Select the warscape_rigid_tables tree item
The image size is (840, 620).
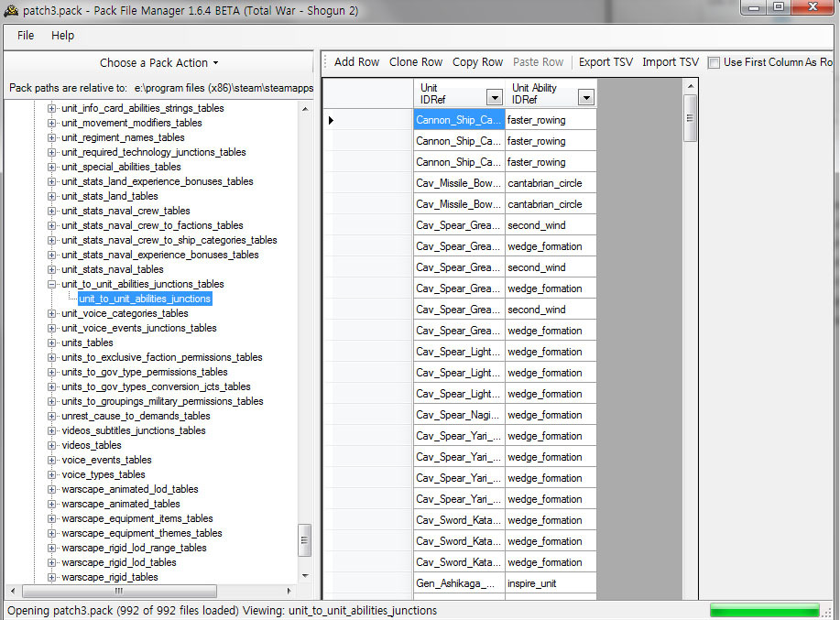coord(109,577)
